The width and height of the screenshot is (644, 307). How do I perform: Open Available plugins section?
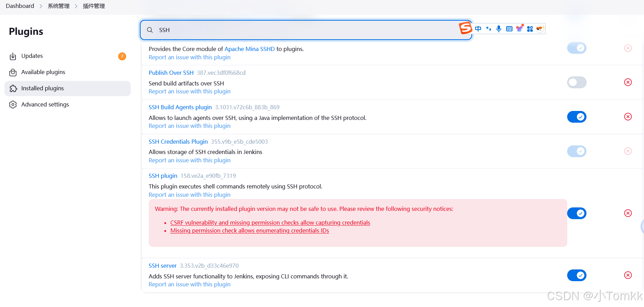click(x=68, y=72)
